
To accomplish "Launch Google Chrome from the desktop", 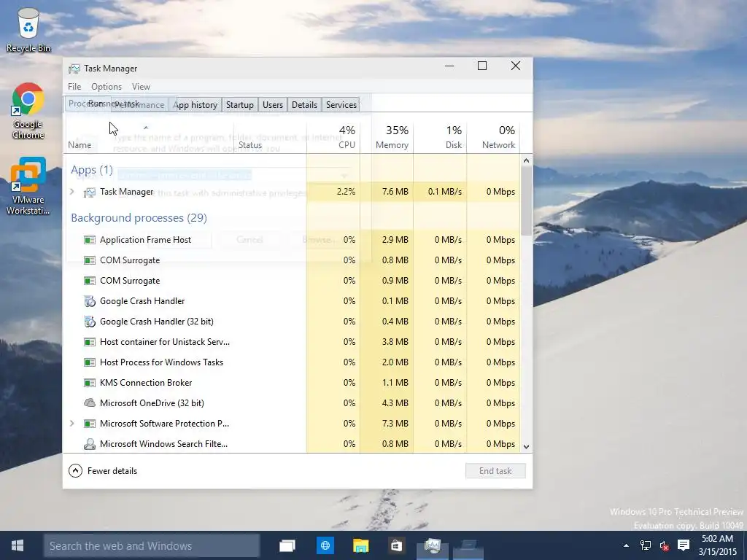I will point(28,111).
